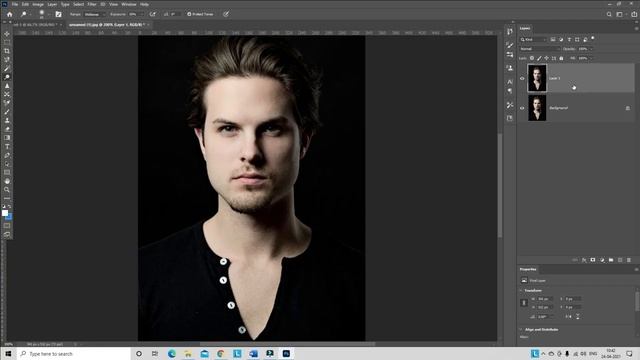Create a new group with the folder icon
This screenshot has width=640, height=360.
tap(611, 260)
